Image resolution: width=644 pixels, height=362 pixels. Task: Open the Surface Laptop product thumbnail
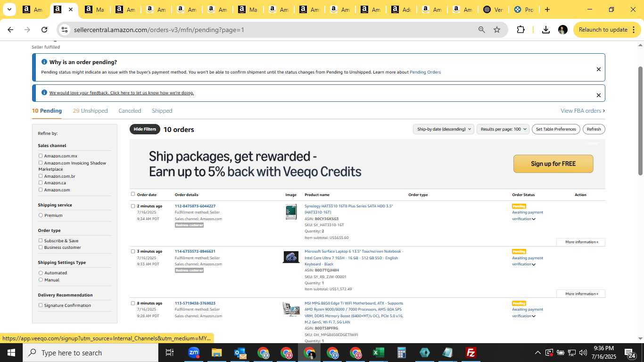point(291,257)
